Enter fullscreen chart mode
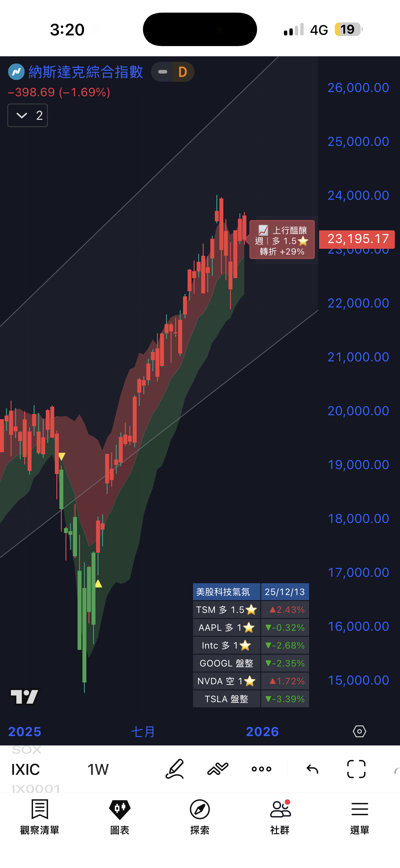400x868 pixels. 356,769
